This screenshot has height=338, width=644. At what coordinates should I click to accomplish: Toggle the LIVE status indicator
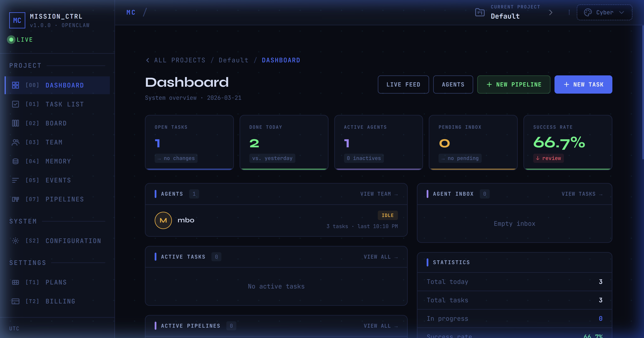(x=20, y=40)
